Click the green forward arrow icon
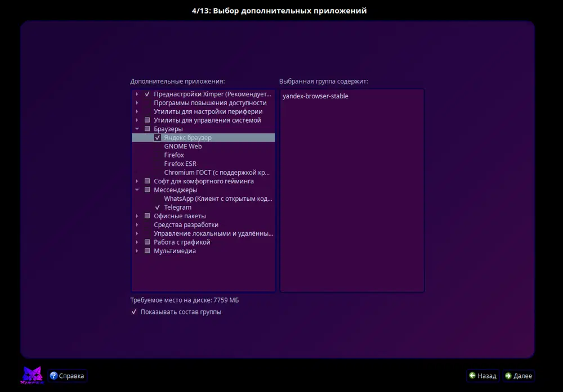 [508, 376]
